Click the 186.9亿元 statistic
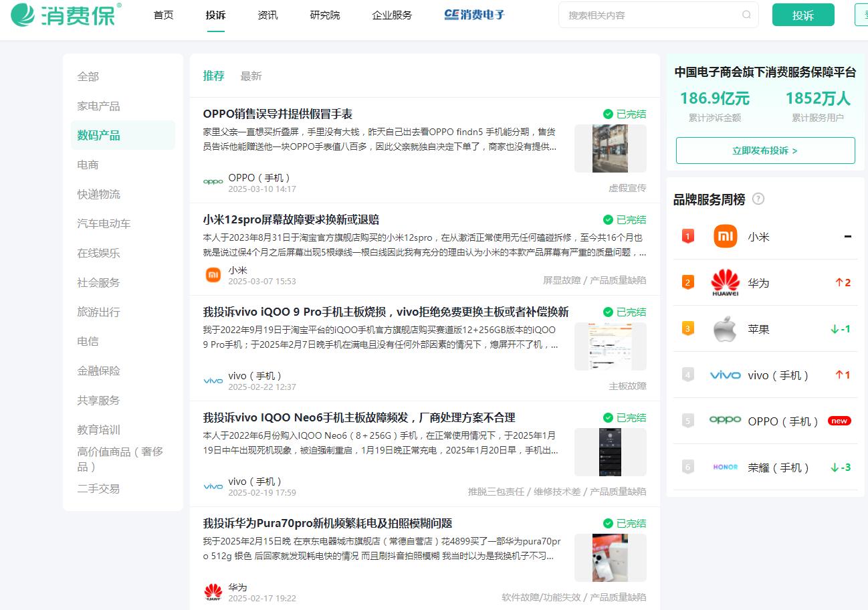 click(714, 98)
